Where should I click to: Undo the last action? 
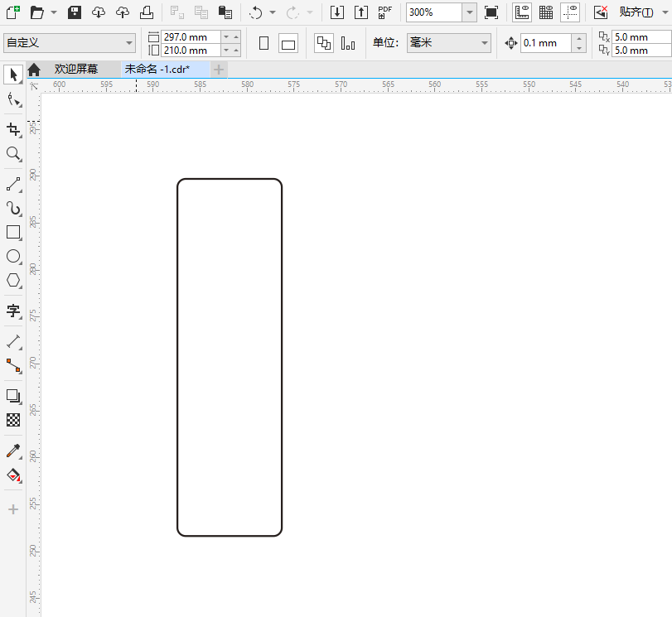click(256, 12)
